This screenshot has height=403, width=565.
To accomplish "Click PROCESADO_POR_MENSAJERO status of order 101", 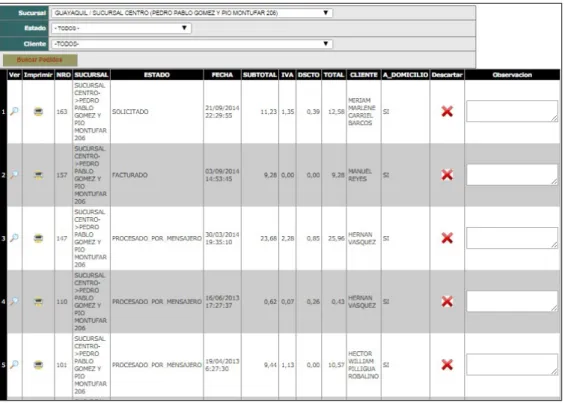I will click(x=157, y=365).
